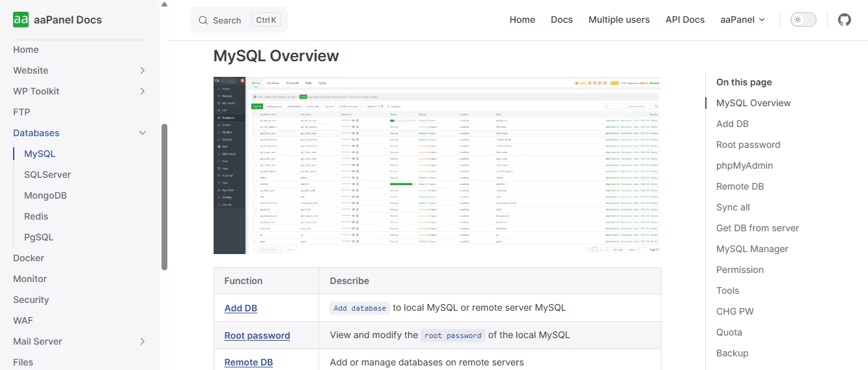868x370 pixels.
Task: Go to Docs in top navigation
Action: coord(561,20)
